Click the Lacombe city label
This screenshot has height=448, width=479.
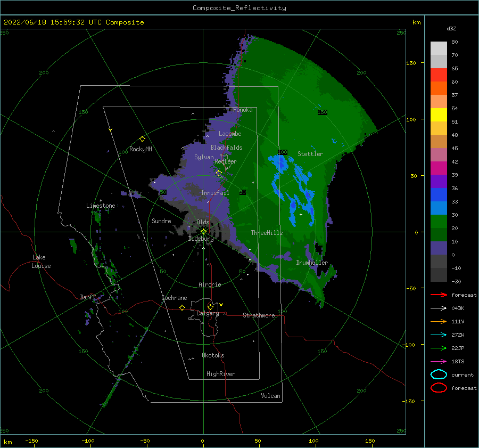pyautogui.click(x=230, y=134)
